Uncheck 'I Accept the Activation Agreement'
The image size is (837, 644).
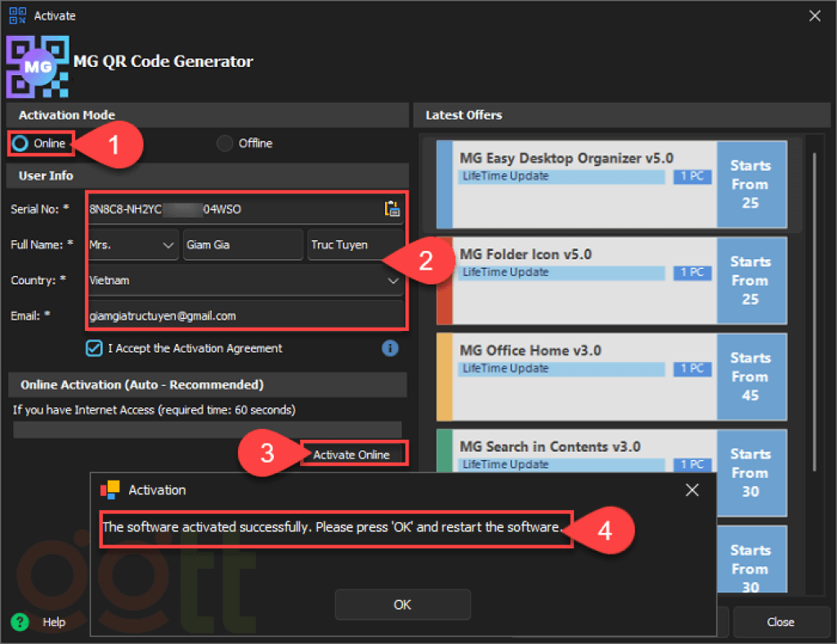coord(93,348)
